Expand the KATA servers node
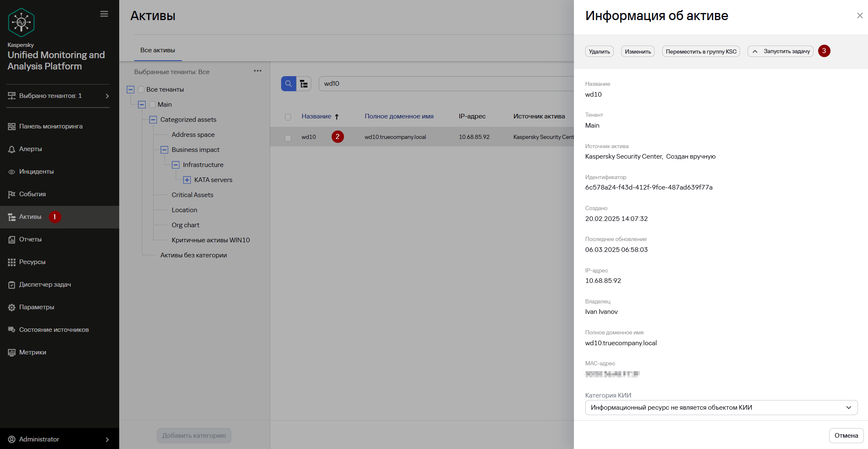The width and height of the screenshot is (868, 449). click(187, 180)
